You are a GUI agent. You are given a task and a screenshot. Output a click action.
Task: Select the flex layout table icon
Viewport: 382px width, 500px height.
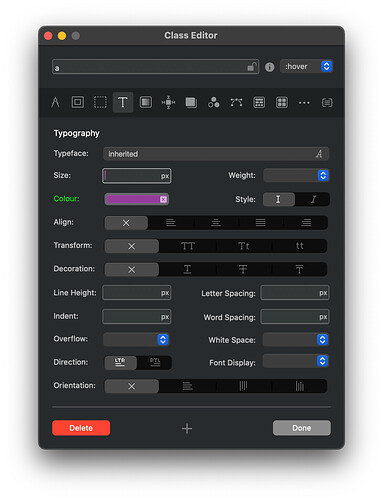259,102
